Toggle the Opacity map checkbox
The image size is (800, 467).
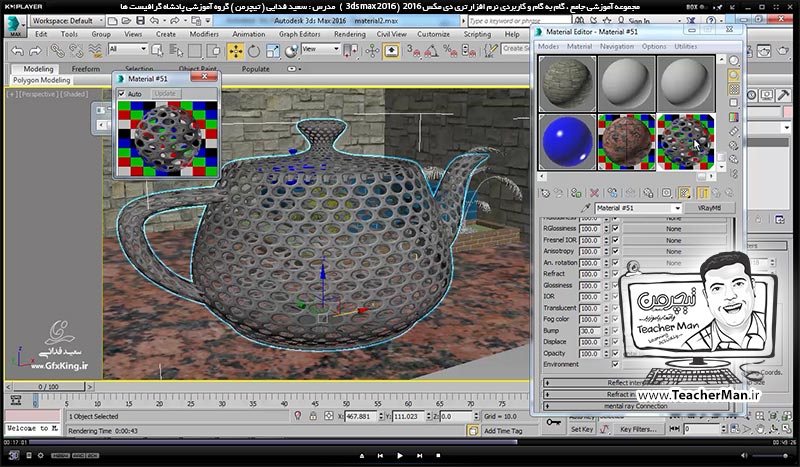coord(615,353)
